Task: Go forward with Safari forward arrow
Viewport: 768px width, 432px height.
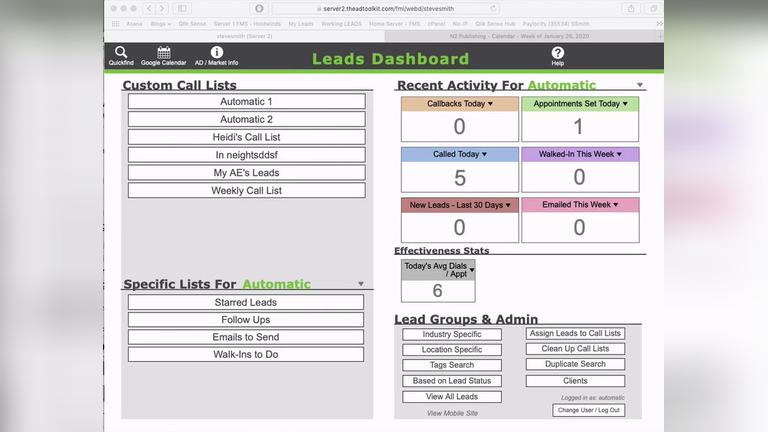Action: pos(162,8)
